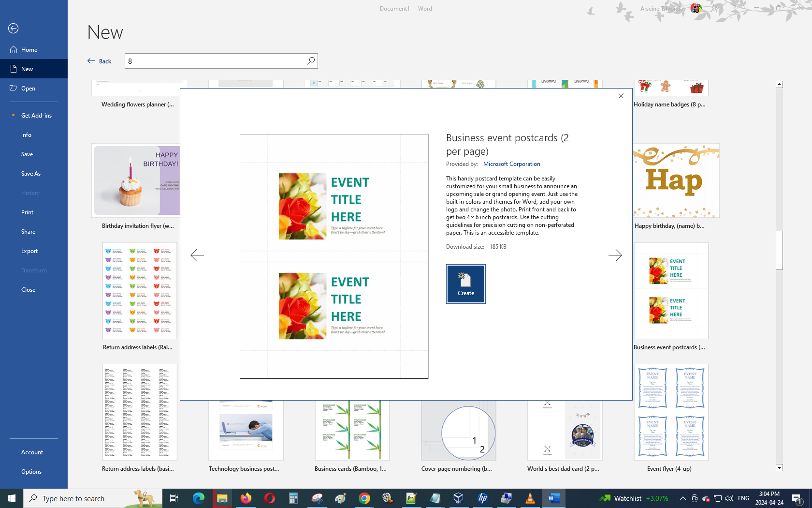
Task: Select Event flyer (4-up) template thumbnail
Action: pyautogui.click(x=671, y=412)
